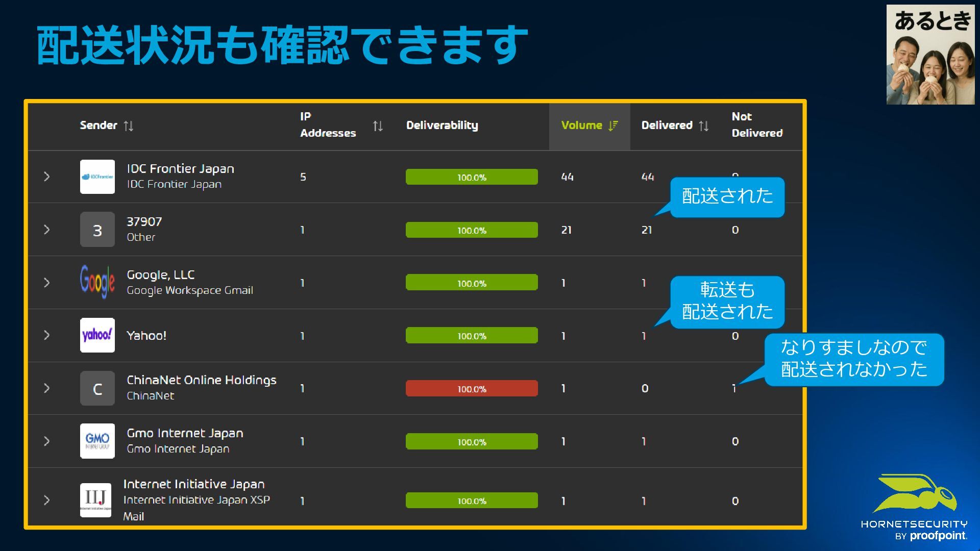Image resolution: width=980 pixels, height=551 pixels.
Task: Click the GMO Internet Group logo
Action: pos(97,441)
